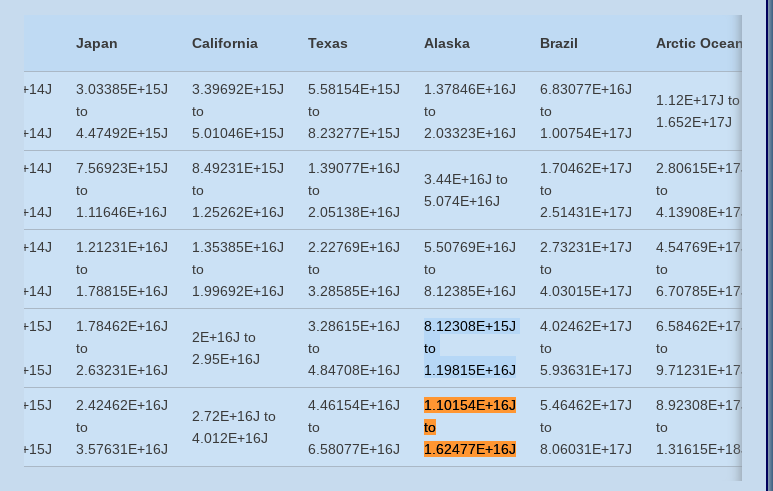Select Arctic Ocean cell 1.12E+17J to 1.652E+17J
Screen dimensions: 773x491
tap(698, 111)
